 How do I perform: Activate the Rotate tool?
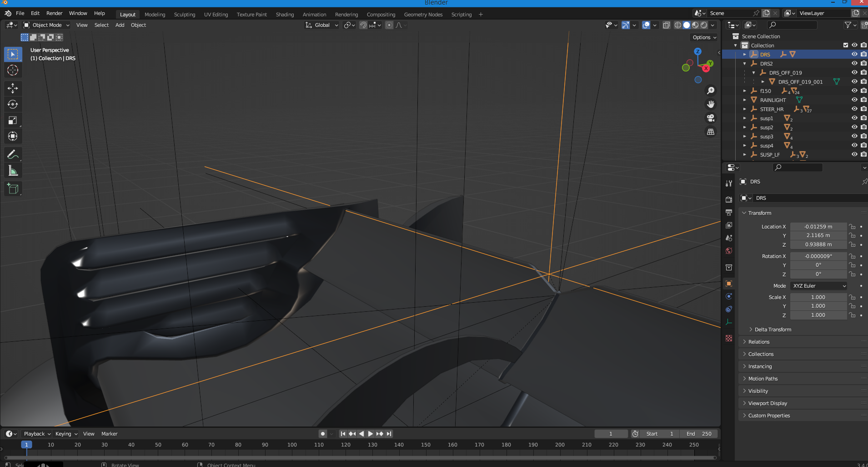pos(13,104)
